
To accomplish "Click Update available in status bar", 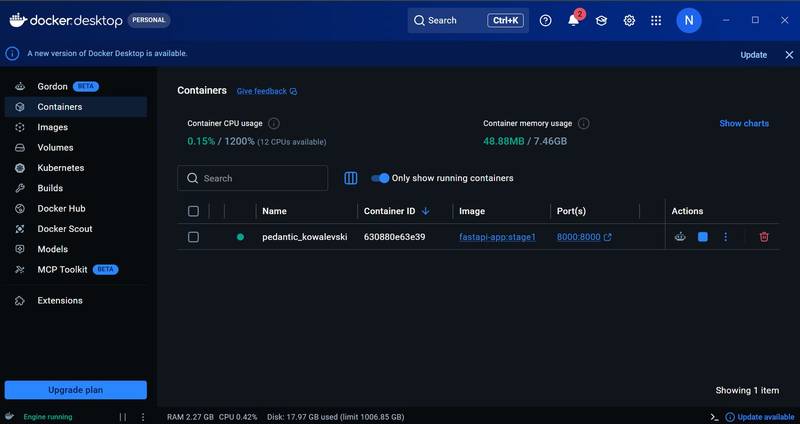I will point(760,417).
